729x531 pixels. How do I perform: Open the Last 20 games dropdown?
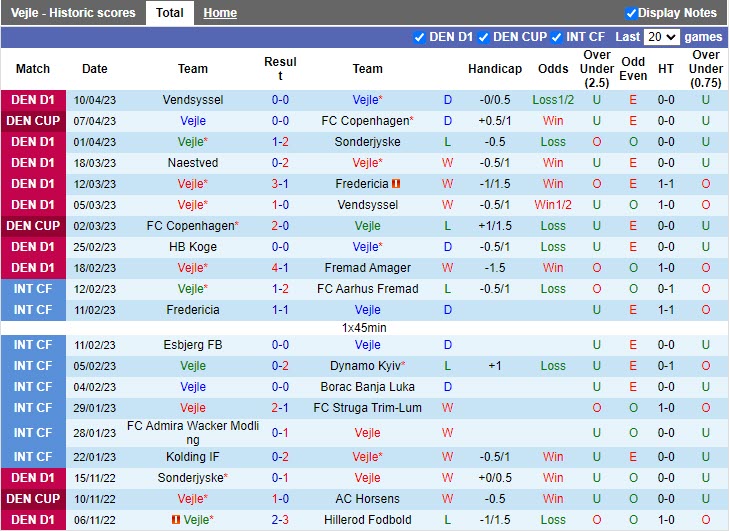coord(662,37)
